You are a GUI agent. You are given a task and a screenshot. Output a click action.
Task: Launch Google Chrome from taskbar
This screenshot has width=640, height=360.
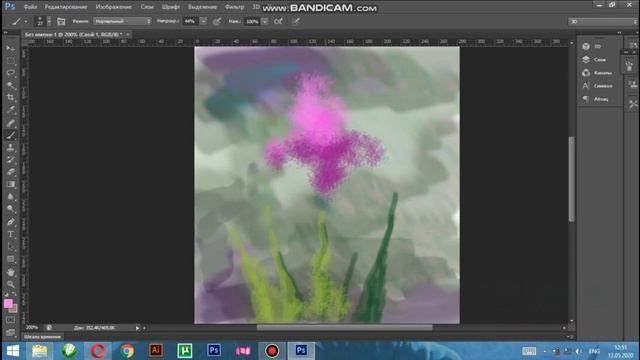127,351
